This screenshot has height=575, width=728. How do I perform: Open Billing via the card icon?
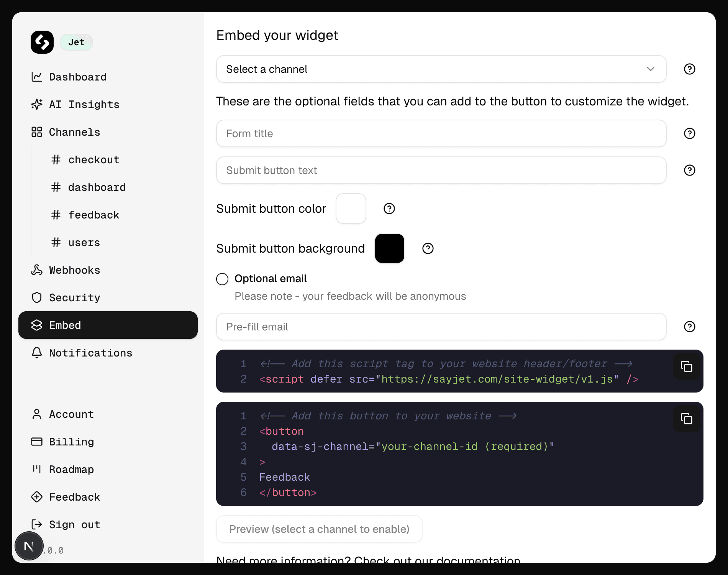(37, 442)
